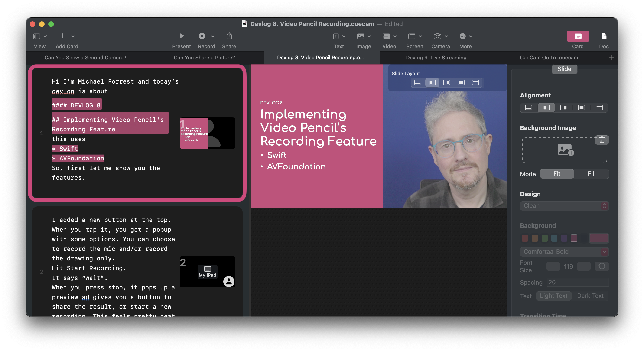This screenshot has width=644, height=351.
Task: Expand the View options chevron
Action: 45,36
